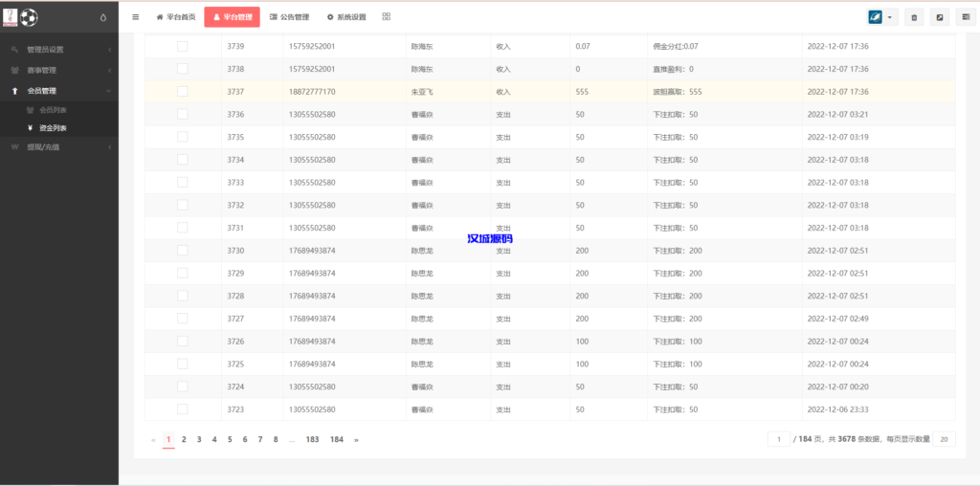Jump to last page 184

point(337,440)
